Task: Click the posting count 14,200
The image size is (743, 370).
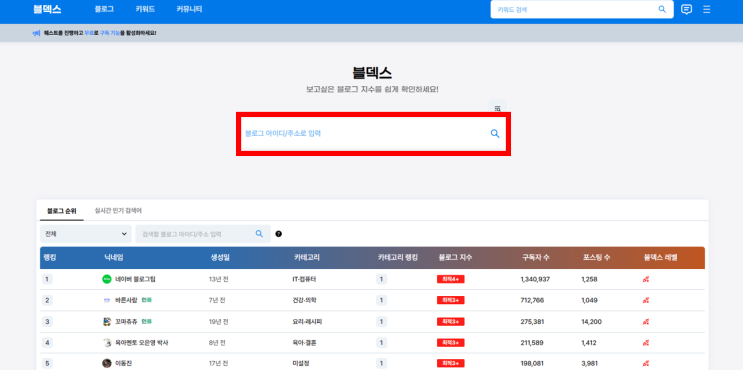Action: (591, 322)
